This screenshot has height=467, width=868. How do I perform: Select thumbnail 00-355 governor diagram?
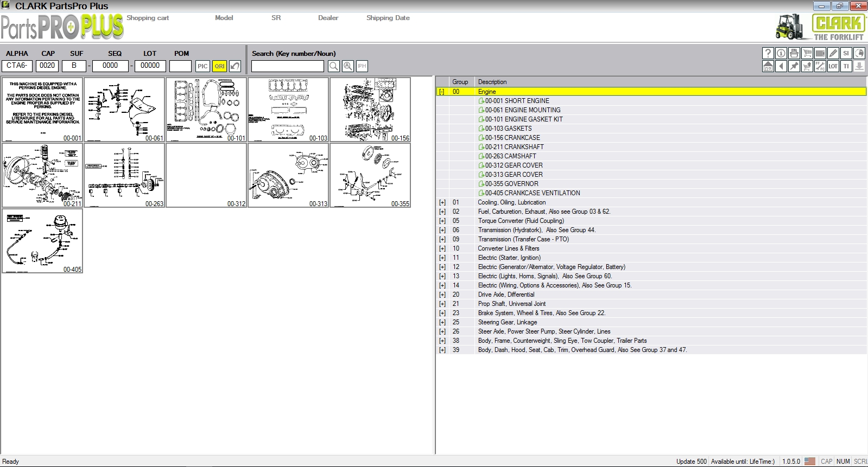coord(370,175)
